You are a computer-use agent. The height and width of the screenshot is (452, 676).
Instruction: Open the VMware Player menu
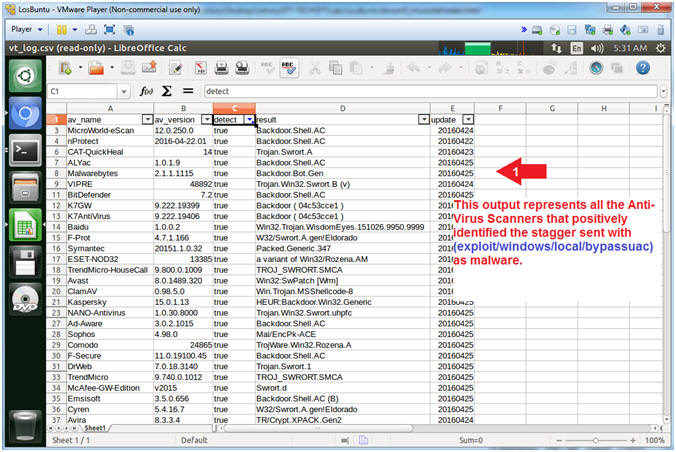pos(26,29)
